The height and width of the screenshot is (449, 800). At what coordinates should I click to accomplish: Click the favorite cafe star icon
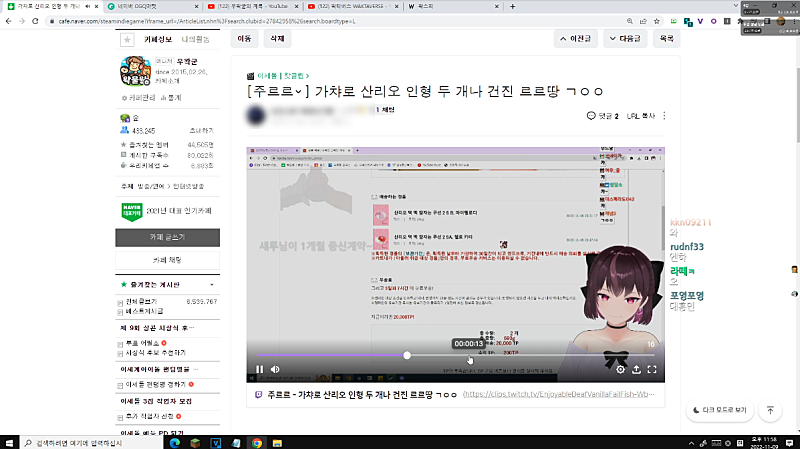click(x=127, y=39)
